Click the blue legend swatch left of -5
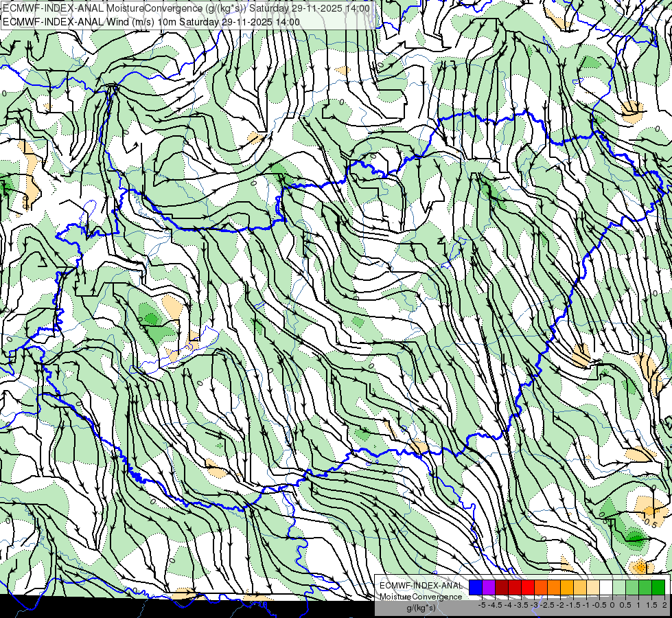The width and height of the screenshot is (672, 618). (x=476, y=588)
